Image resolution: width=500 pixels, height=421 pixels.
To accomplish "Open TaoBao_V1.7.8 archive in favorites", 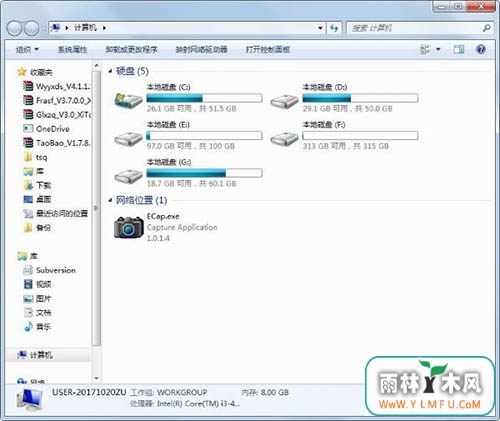I will pyautogui.click(x=57, y=143).
